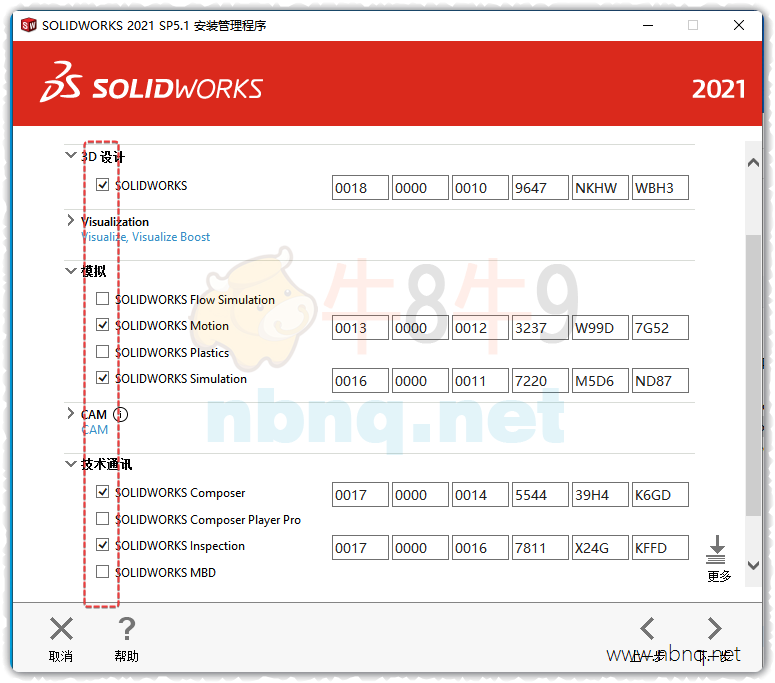Click Composer serial field 39H4

[x=601, y=495]
